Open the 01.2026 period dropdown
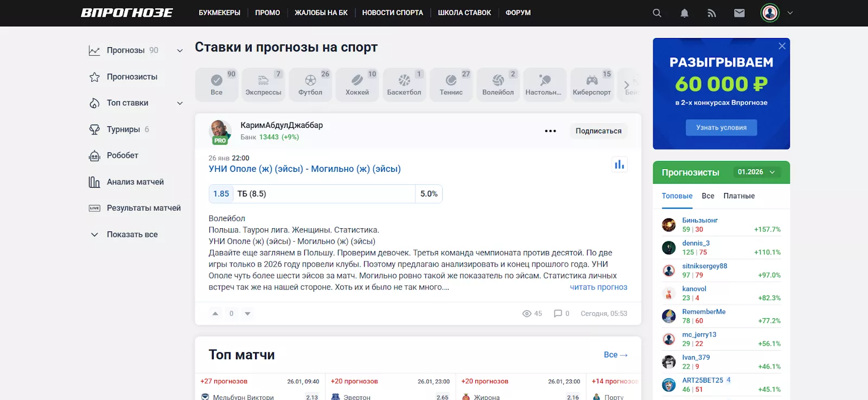Screen dimensions: 868x400 pyautogui.click(x=756, y=172)
